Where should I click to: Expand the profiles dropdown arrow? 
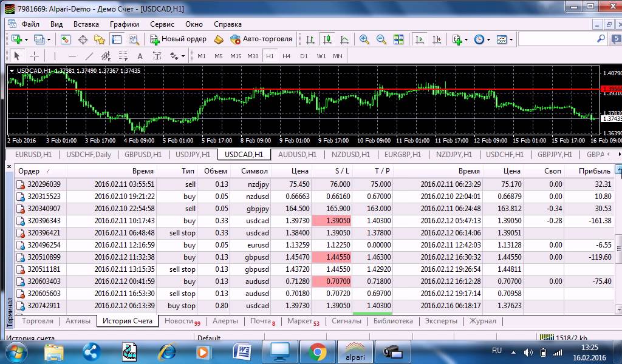pyautogui.click(x=49, y=39)
